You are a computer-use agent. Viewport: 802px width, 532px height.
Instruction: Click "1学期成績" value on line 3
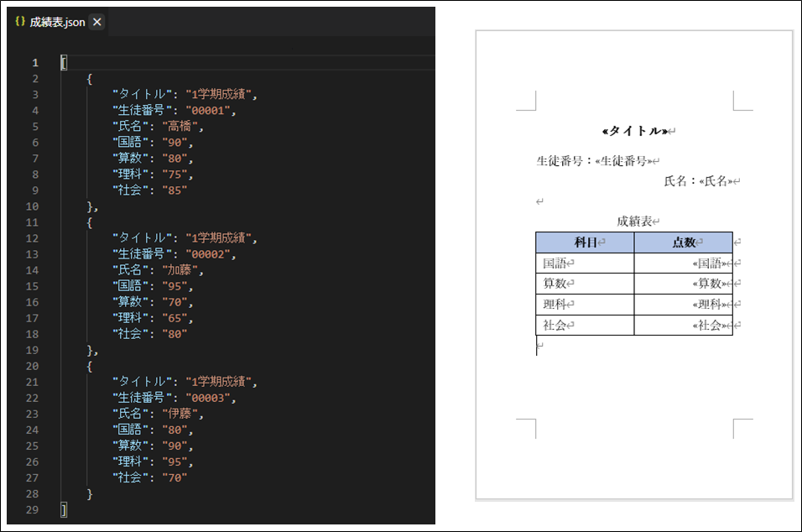218,94
